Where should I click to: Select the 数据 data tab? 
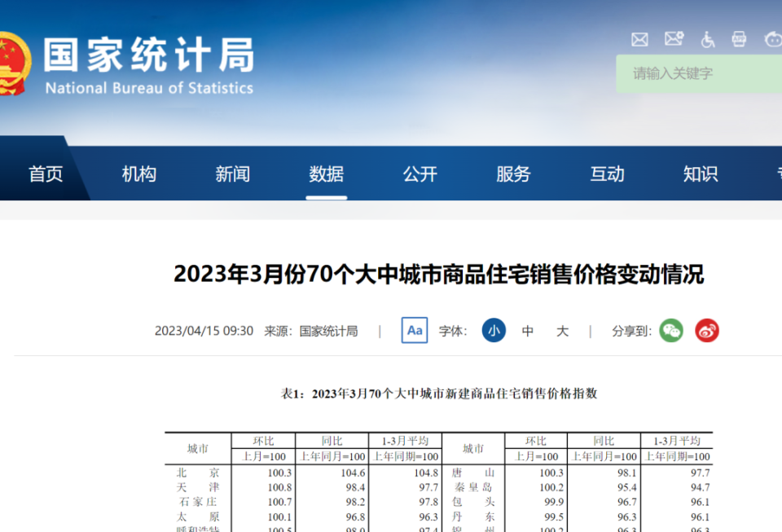(327, 174)
